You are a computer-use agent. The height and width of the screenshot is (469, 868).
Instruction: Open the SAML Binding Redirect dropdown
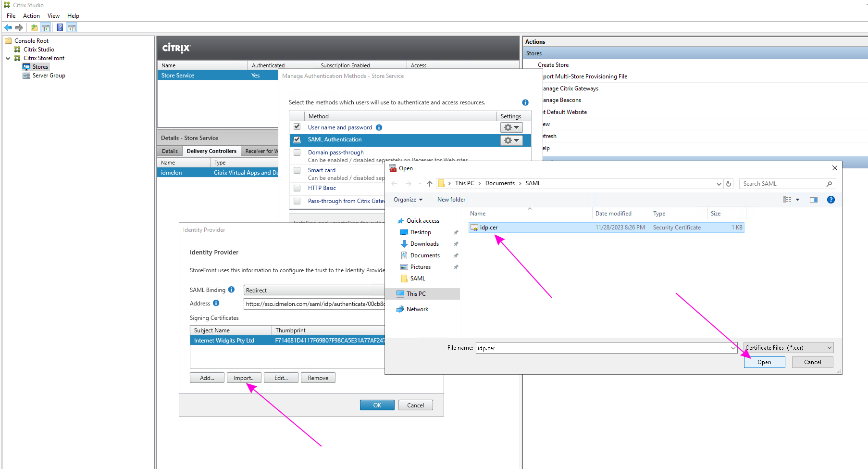point(314,291)
